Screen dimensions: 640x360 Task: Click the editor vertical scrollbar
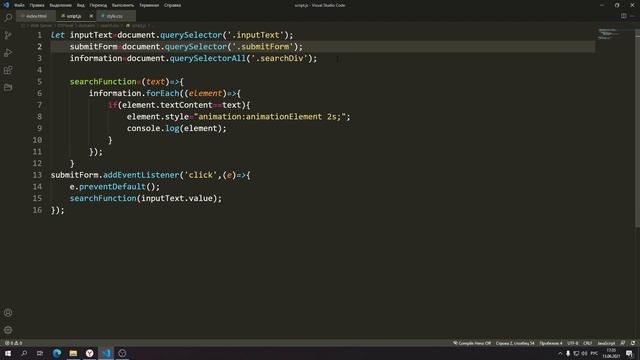[637, 127]
